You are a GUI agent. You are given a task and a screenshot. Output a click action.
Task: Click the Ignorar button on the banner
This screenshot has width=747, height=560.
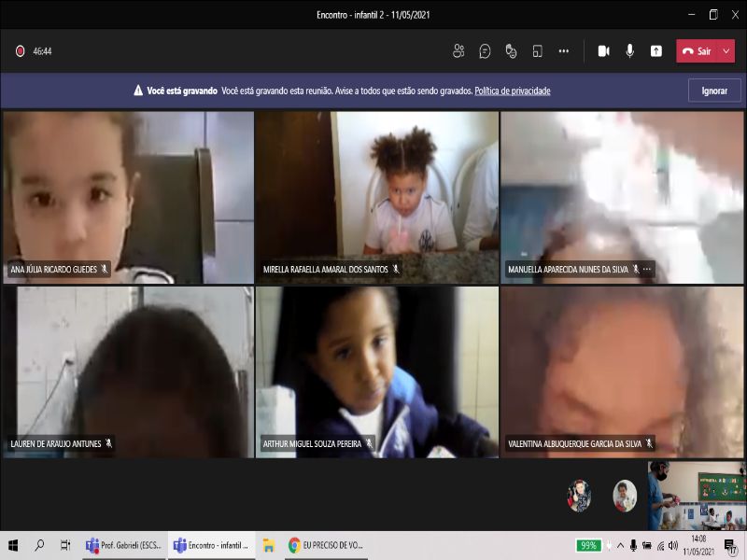point(714,91)
